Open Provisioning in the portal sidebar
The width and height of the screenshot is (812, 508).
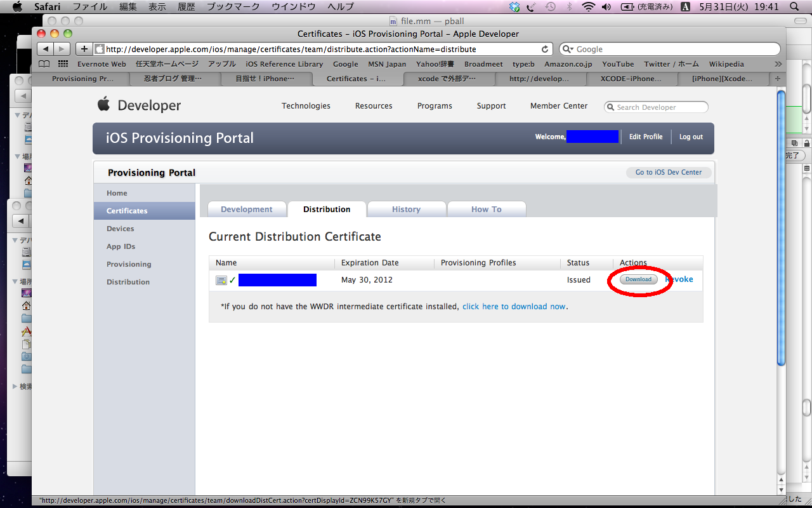coord(145,264)
